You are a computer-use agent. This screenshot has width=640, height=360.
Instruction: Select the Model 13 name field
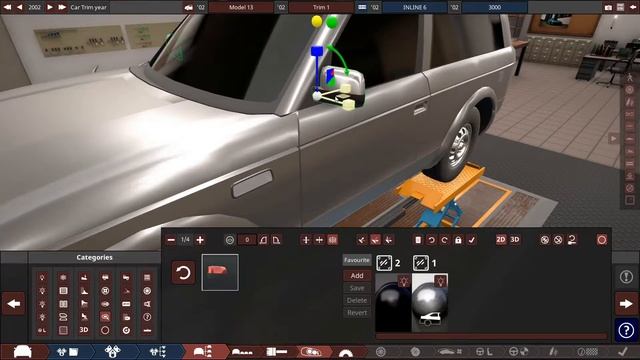coord(241,7)
